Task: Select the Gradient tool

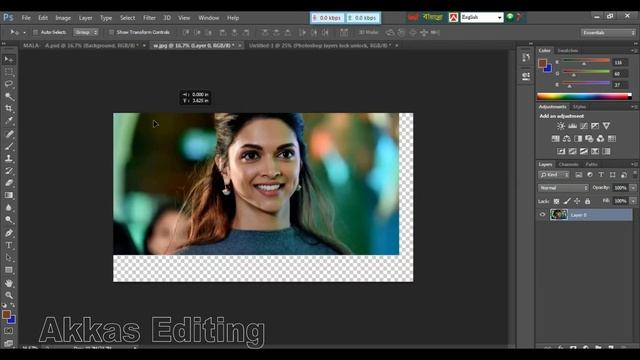Action: [x=9, y=195]
